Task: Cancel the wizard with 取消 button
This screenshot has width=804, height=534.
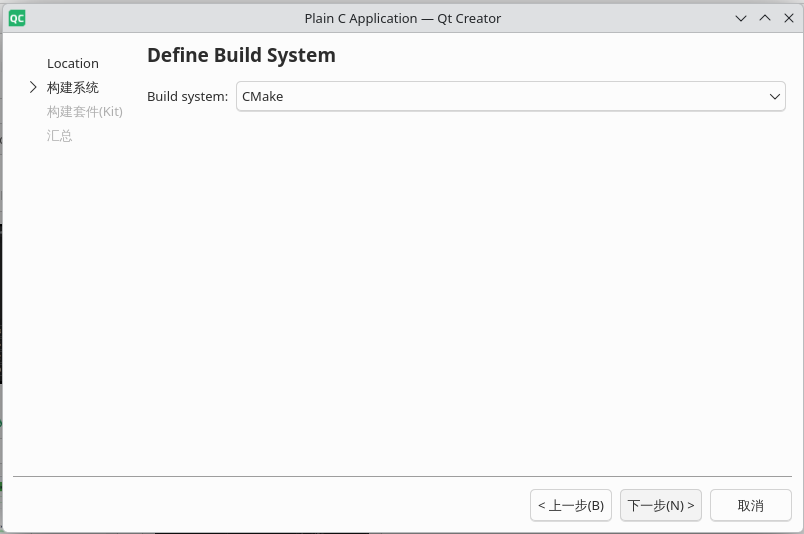Action: (x=751, y=505)
